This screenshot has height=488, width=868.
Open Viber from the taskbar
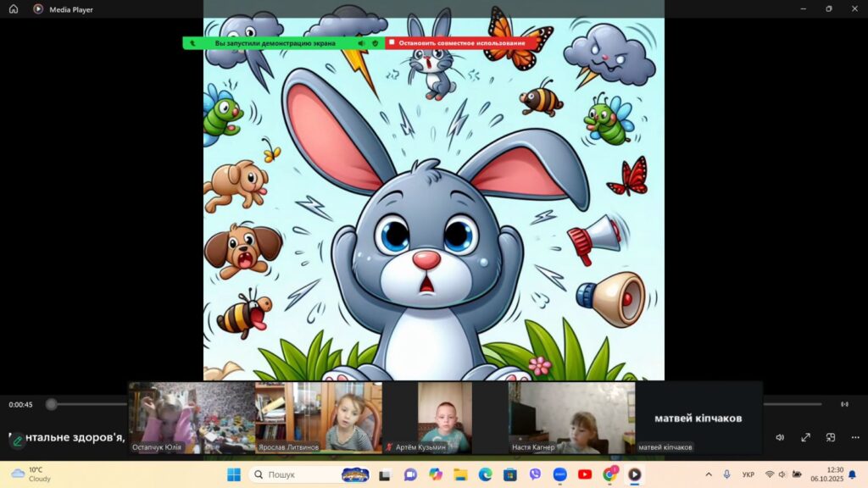coord(535,474)
